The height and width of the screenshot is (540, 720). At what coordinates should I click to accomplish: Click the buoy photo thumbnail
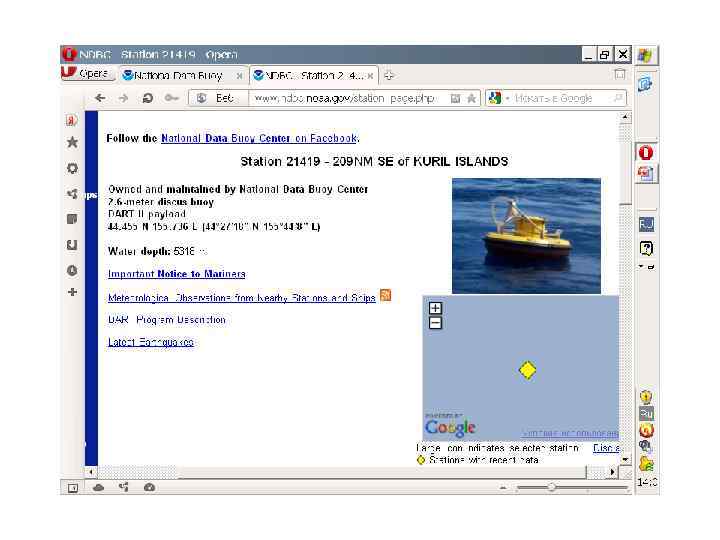tap(526, 236)
